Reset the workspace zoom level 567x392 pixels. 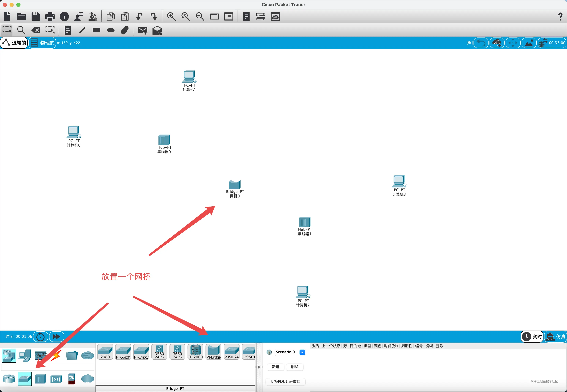coord(186,17)
